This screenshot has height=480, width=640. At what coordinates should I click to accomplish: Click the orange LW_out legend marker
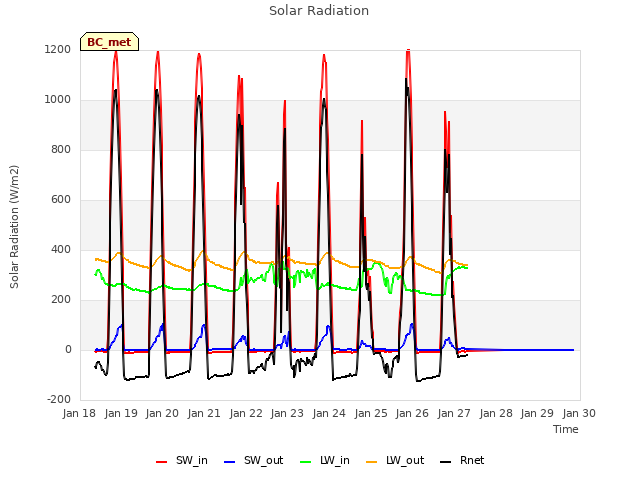(x=372, y=462)
